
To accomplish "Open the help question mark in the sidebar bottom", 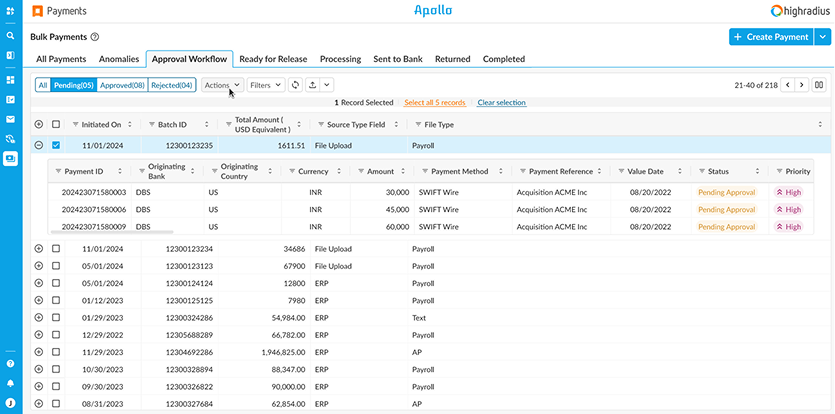I will pos(10,363).
